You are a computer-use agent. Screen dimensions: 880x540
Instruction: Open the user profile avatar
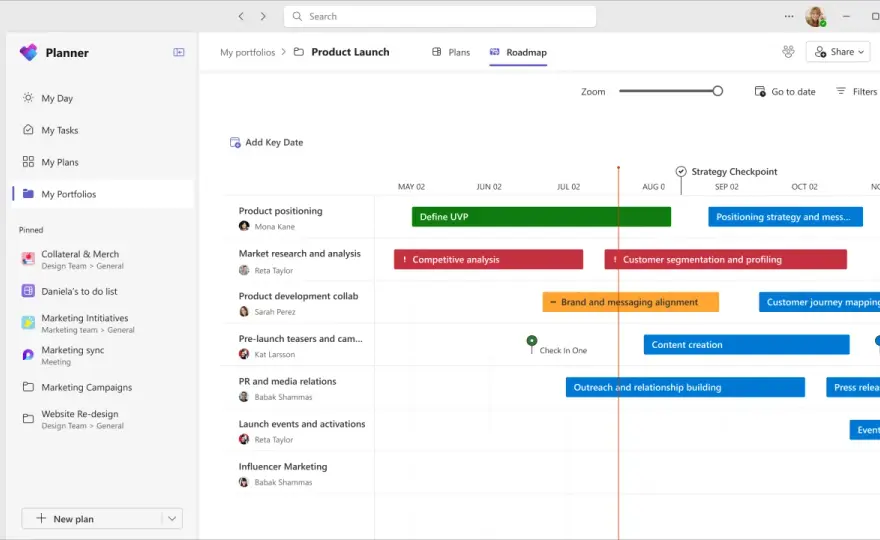(815, 16)
